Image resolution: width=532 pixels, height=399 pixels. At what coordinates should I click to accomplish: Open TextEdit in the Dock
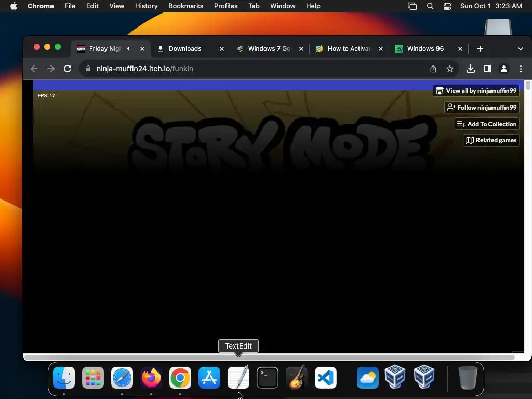(238, 378)
